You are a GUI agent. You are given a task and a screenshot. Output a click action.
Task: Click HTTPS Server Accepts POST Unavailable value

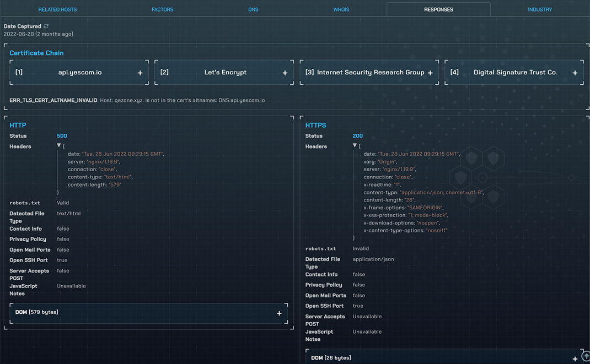coord(367,316)
